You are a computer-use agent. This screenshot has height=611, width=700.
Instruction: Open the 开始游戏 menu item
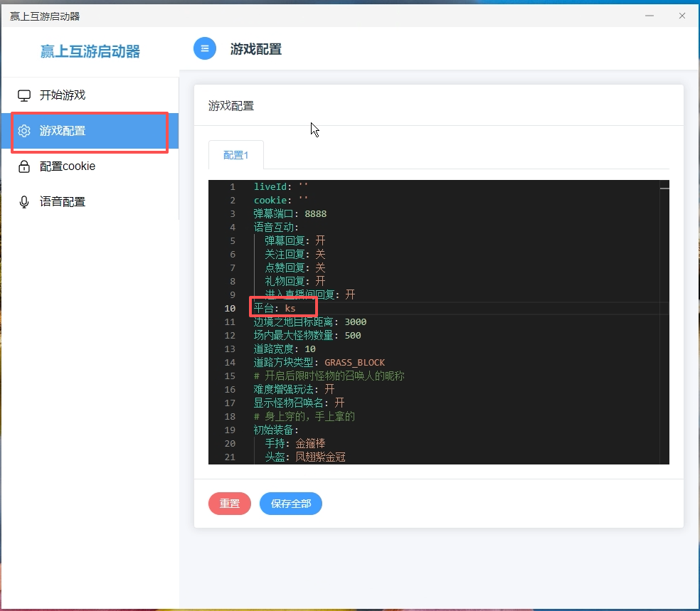(x=63, y=95)
